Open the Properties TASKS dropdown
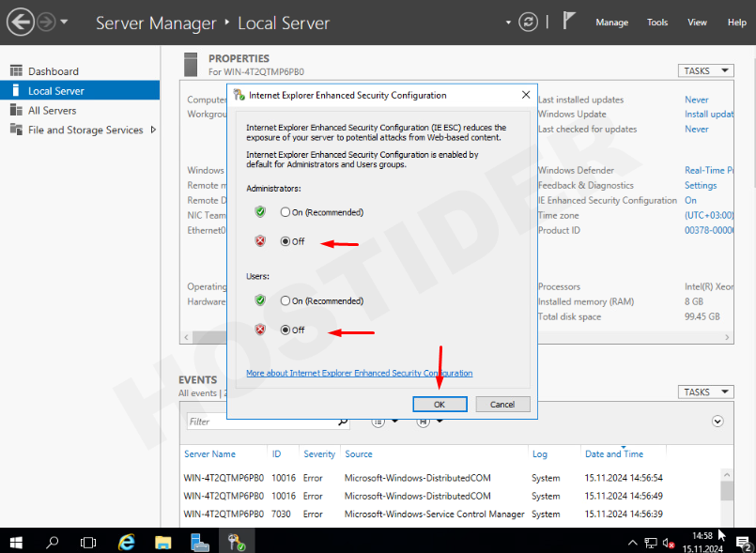 click(x=705, y=70)
